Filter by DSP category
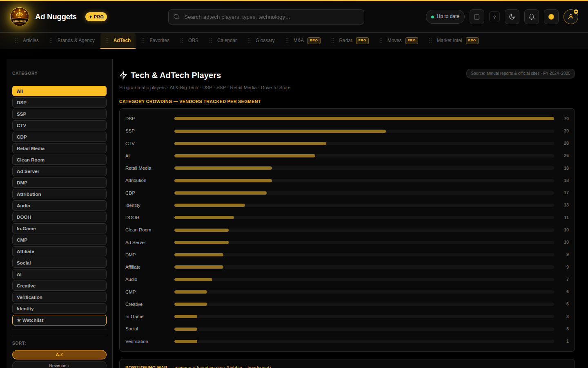The image size is (588, 368). click(59, 103)
